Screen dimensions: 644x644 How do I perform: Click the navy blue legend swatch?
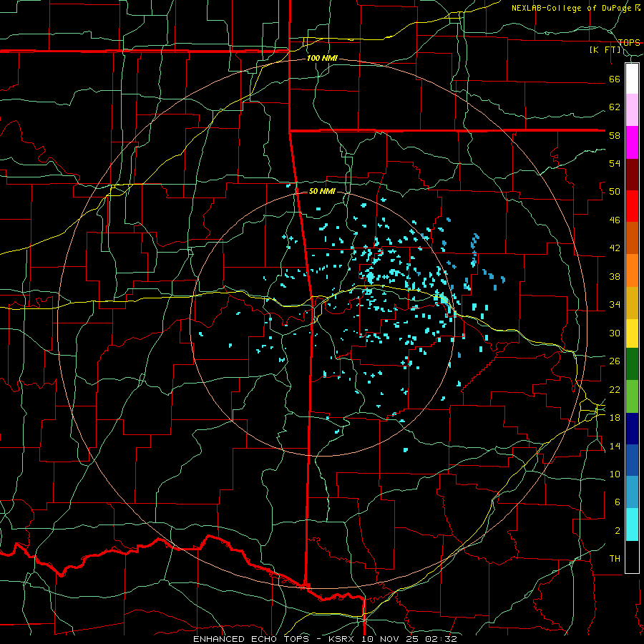[x=632, y=429]
